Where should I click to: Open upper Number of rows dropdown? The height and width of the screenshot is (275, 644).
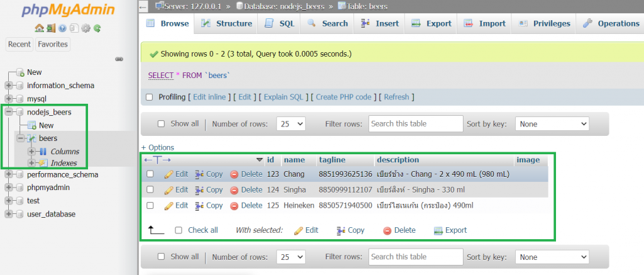(x=291, y=124)
